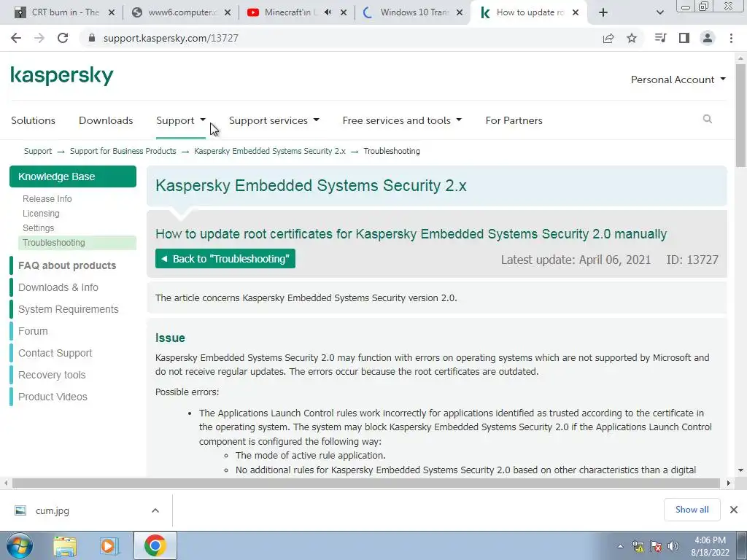Click the site search magnifier icon
The width and height of the screenshot is (747, 560).
coord(708,119)
